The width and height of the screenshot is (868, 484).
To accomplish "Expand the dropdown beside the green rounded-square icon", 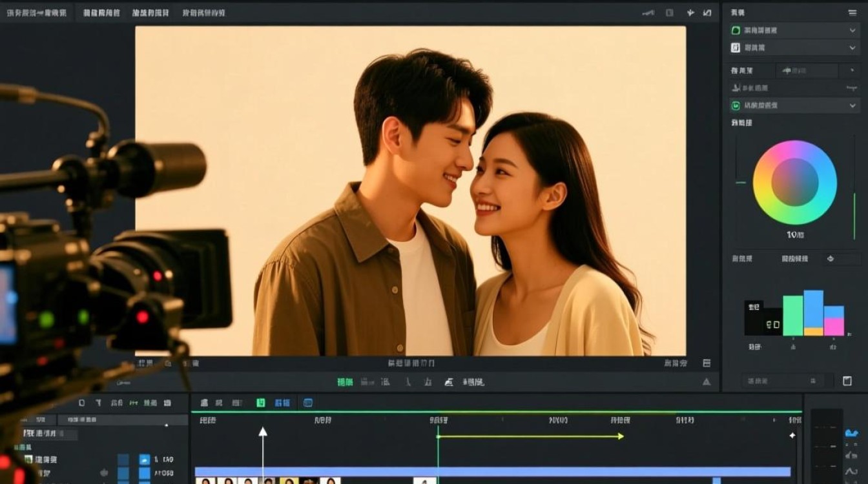I will click(852, 30).
